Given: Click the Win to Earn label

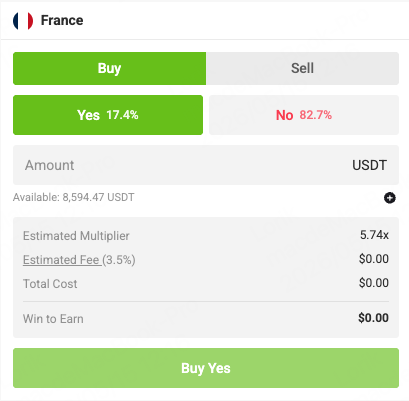Looking at the screenshot, I should [x=53, y=319].
